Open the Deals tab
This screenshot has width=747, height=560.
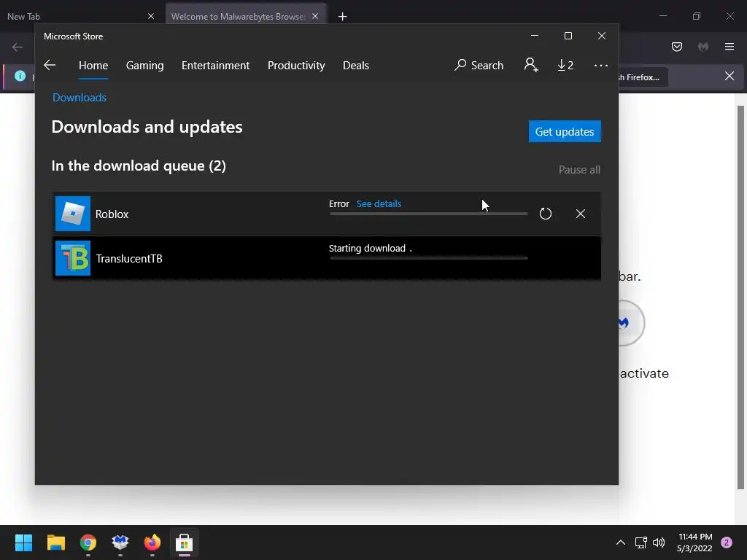(x=356, y=65)
